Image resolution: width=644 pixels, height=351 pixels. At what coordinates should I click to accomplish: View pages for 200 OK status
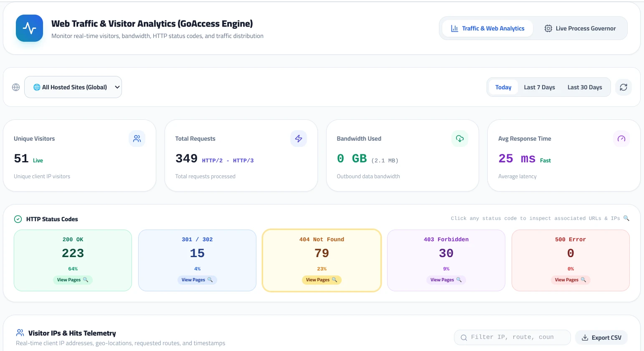[x=73, y=280]
